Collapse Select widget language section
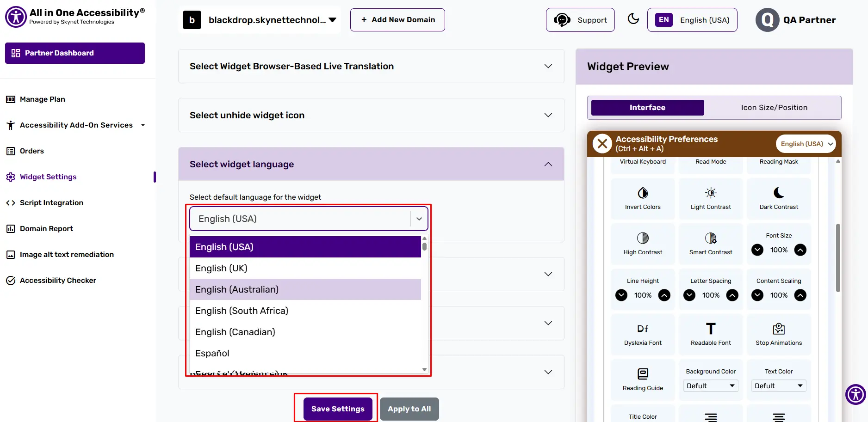This screenshot has width=868, height=422. [371, 164]
